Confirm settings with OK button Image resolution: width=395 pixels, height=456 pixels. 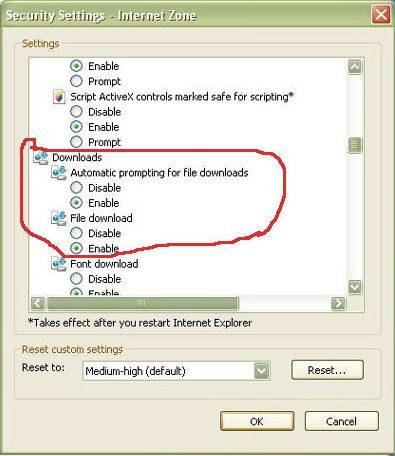[257, 421]
